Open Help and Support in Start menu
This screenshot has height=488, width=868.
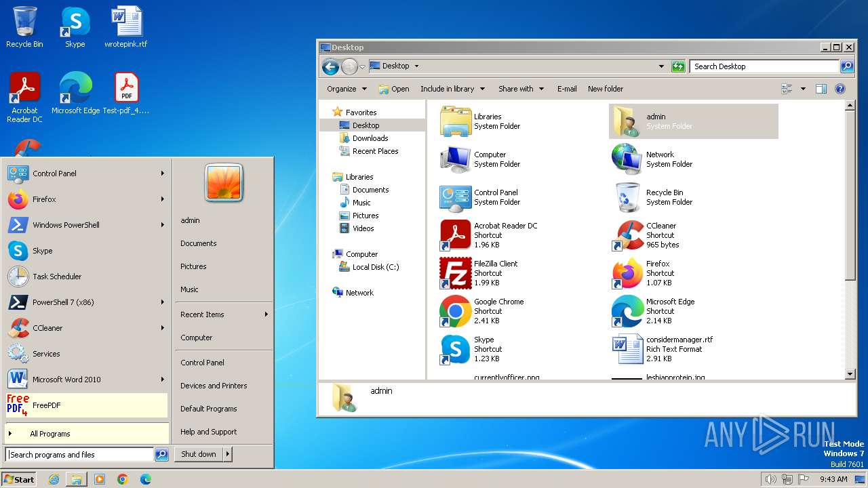[208, 432]
